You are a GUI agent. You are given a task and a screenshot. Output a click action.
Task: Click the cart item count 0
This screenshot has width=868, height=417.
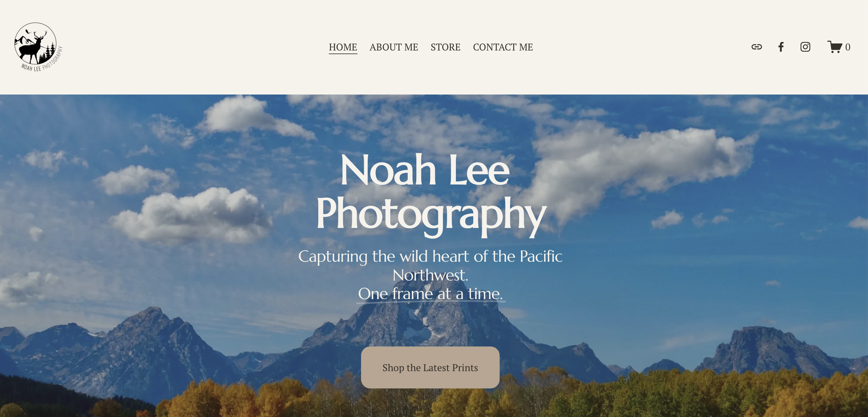848,47
